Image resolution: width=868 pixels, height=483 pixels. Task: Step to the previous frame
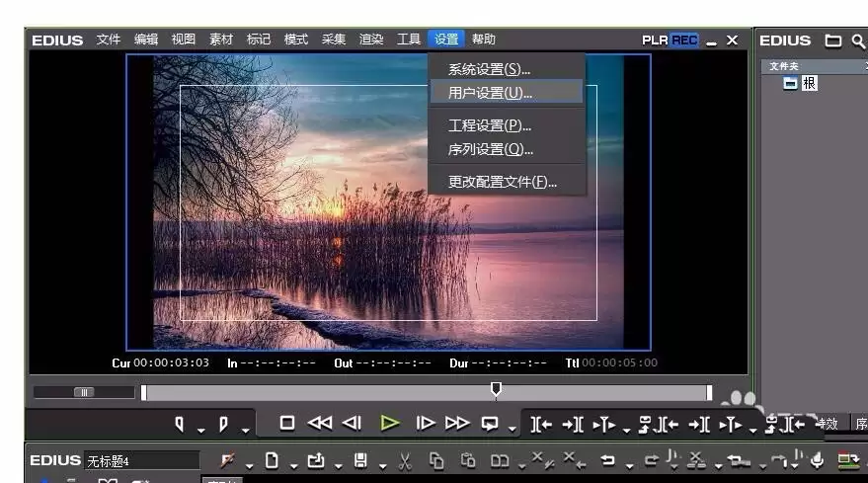(x=352, y=423)
